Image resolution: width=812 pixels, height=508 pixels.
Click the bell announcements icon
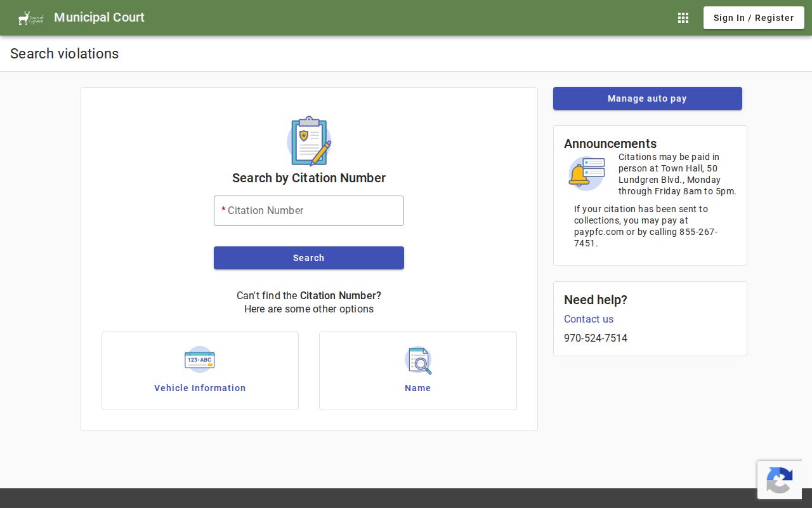click(587, 173)
